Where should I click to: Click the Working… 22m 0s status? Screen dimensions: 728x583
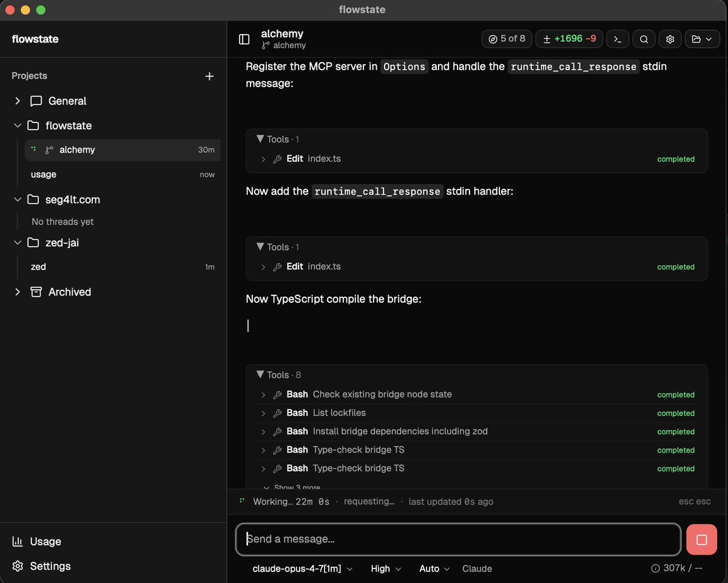click(291, 502)
